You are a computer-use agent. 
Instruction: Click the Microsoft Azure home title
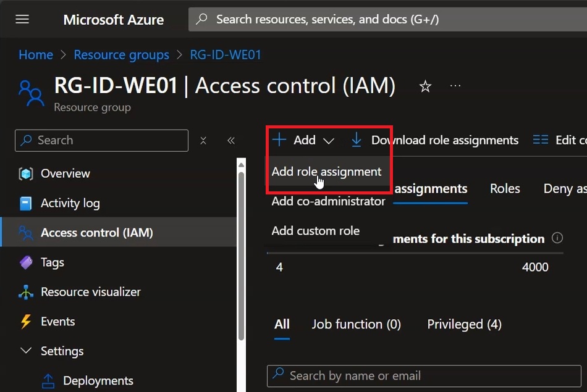114,20
